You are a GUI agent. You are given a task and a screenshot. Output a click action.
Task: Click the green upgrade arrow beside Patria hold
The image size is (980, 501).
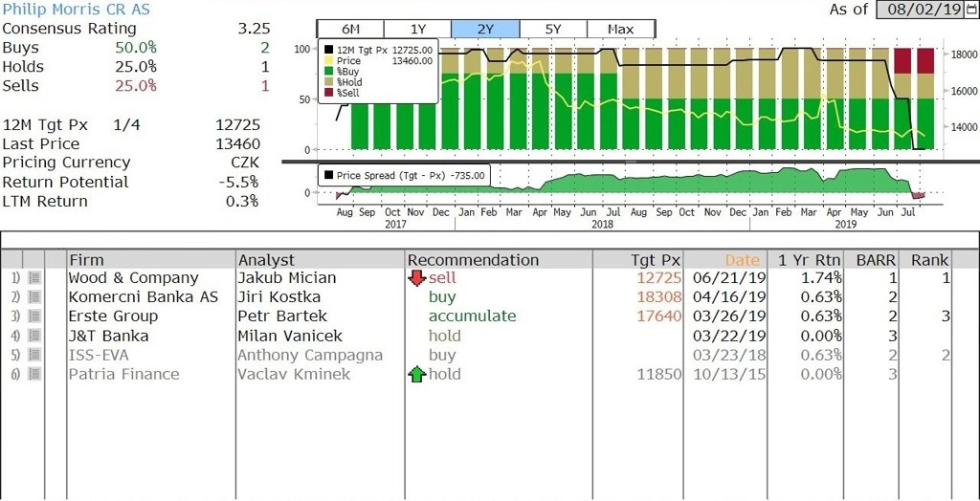click(417, 375)
